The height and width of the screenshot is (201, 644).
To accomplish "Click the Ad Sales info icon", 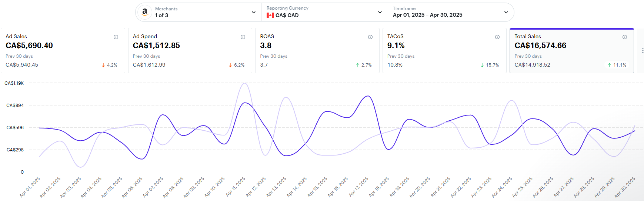I will coord(116,37).
